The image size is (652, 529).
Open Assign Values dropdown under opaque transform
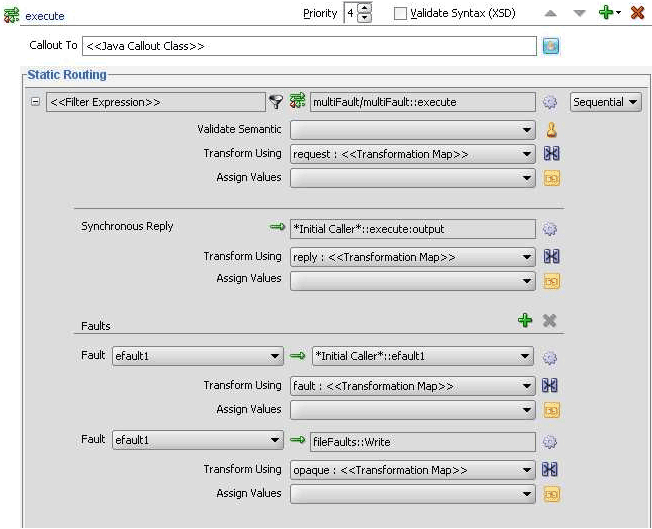point(412,494)
